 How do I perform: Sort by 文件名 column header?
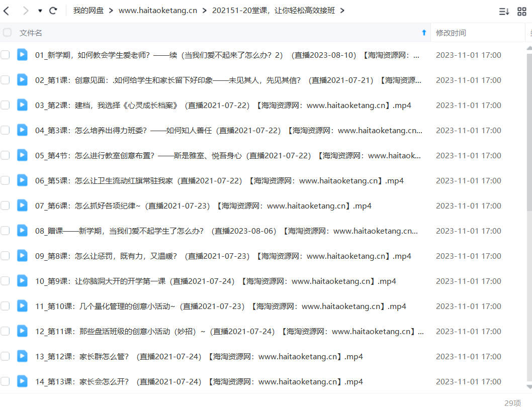pos(31,33)
